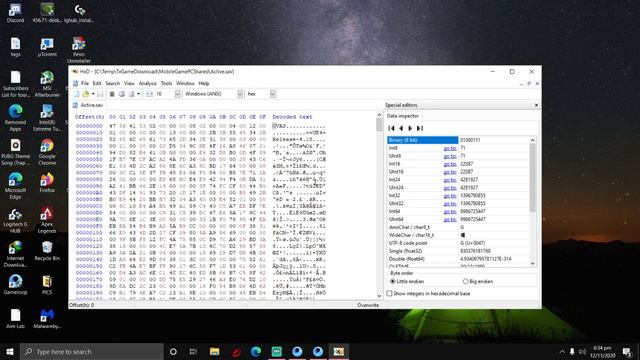Expand Windows (ANSI) charset dropdown
This screenshot has width=640, height=360.
click(240, 94)
